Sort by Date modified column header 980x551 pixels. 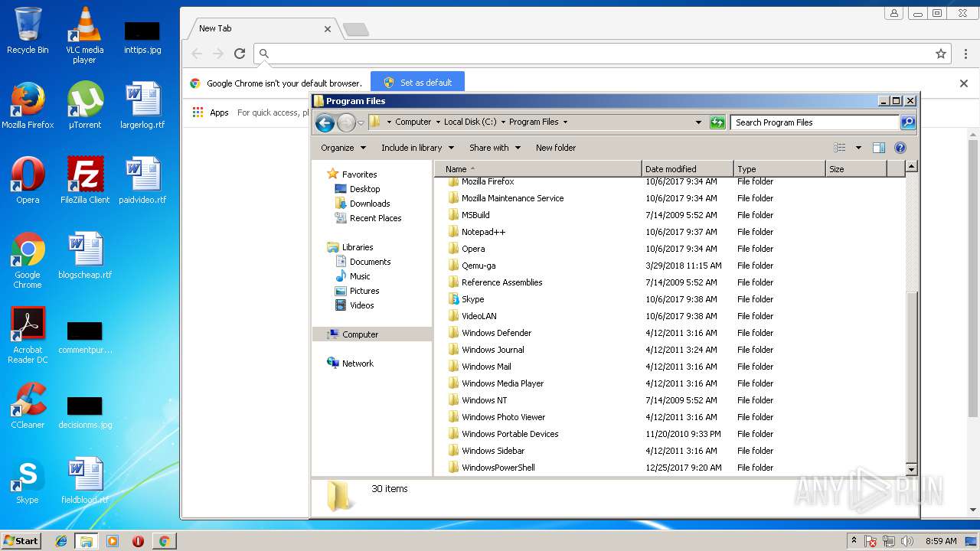(x=688, y=169)
